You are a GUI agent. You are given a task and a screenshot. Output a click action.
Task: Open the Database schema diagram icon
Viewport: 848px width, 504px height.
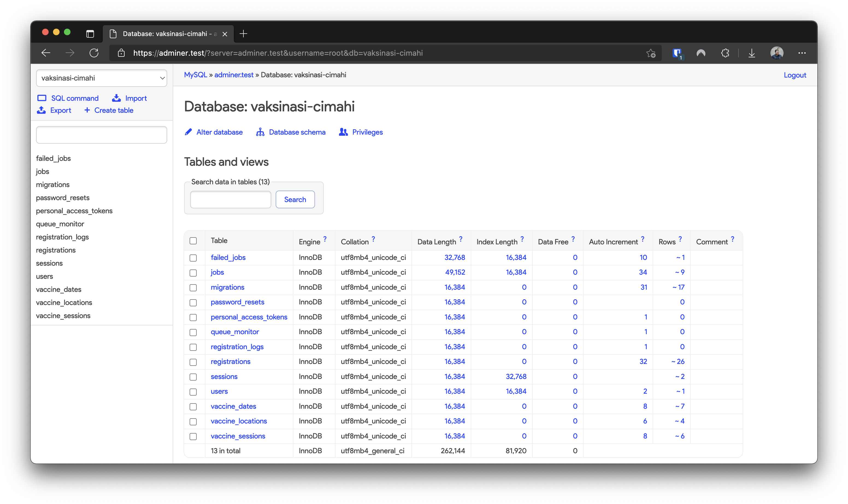(x=260, y=132)
